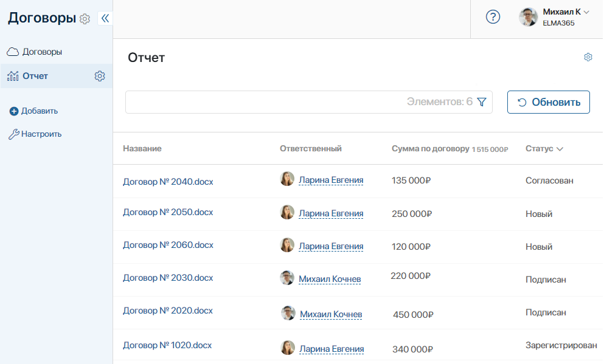Click avatar in Договор № 2060.docx row
Screen dimensions: 604x364
click(x=287, y=245)
